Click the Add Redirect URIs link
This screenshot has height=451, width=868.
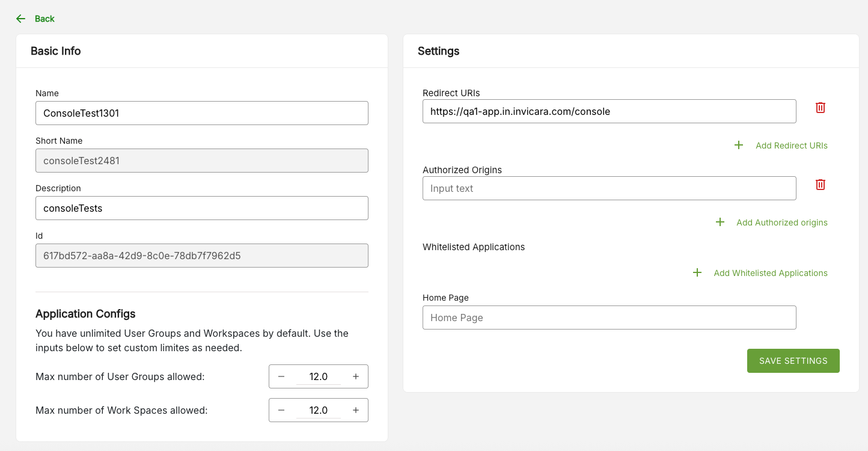click(791, 146)
